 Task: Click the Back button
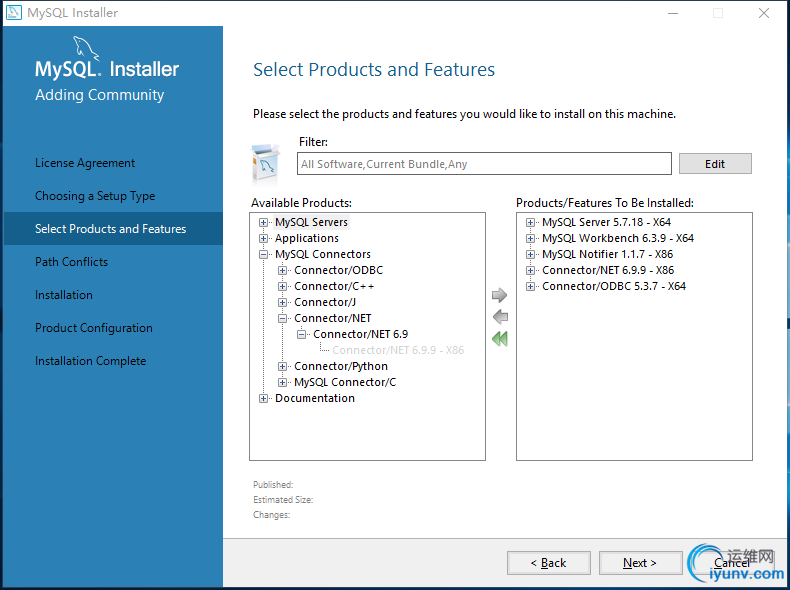tap(549, 563)
